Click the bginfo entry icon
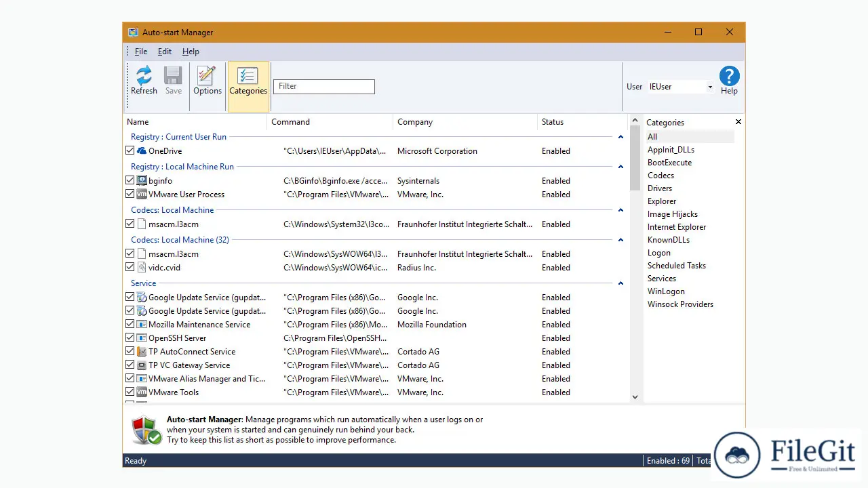The width and height of the screenshot is (868, 488). tap(142, 181)
